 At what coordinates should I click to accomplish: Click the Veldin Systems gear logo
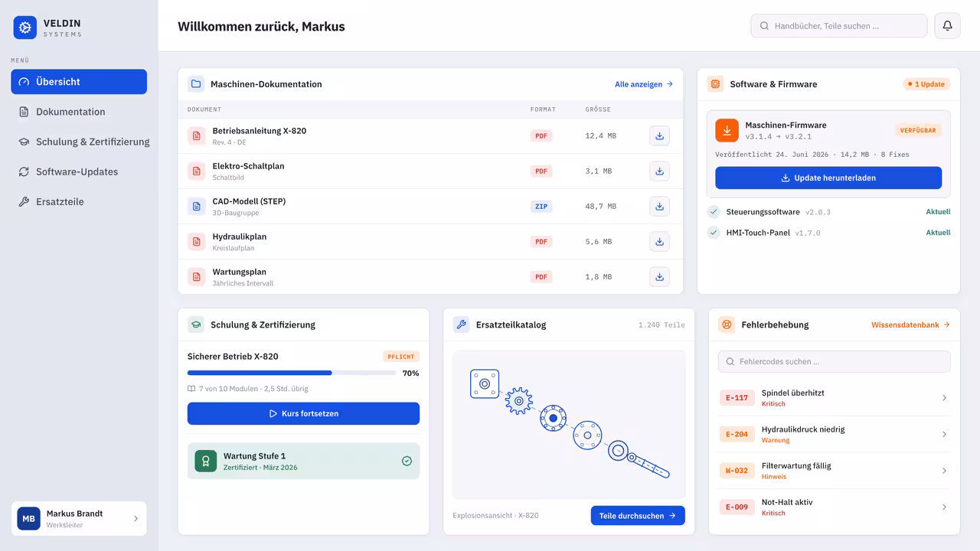24,28
